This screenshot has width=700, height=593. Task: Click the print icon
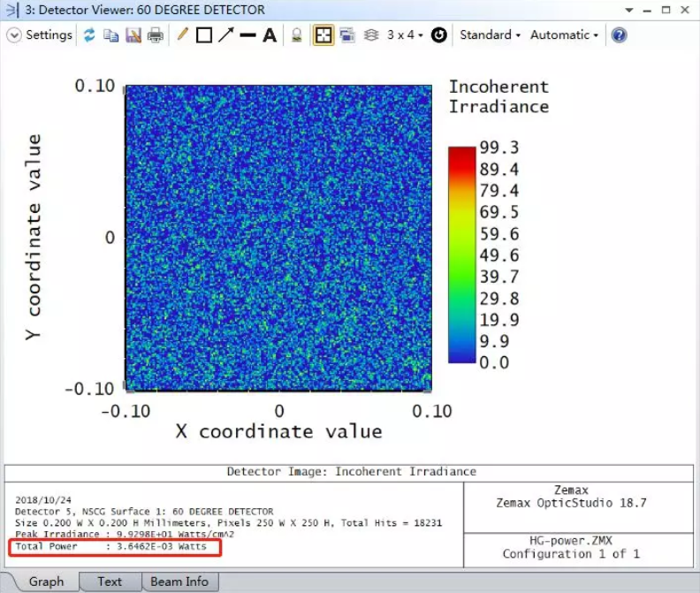[155, 35]
